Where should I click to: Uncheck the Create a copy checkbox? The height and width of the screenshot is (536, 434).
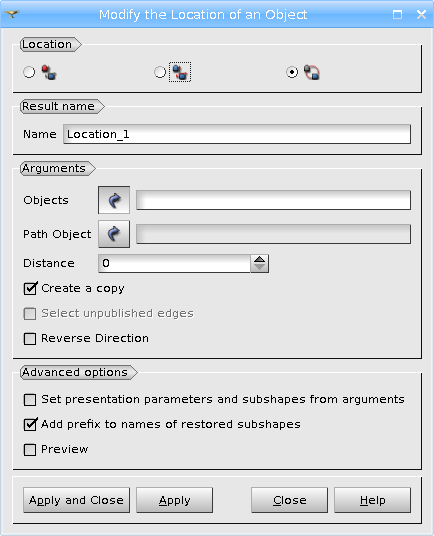tap(30, 289)
